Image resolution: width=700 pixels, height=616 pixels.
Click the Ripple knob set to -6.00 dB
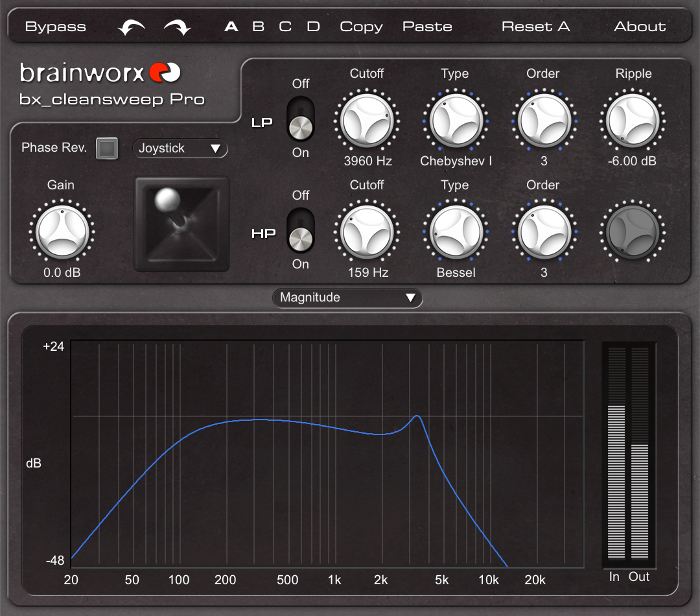pos(633,120)
